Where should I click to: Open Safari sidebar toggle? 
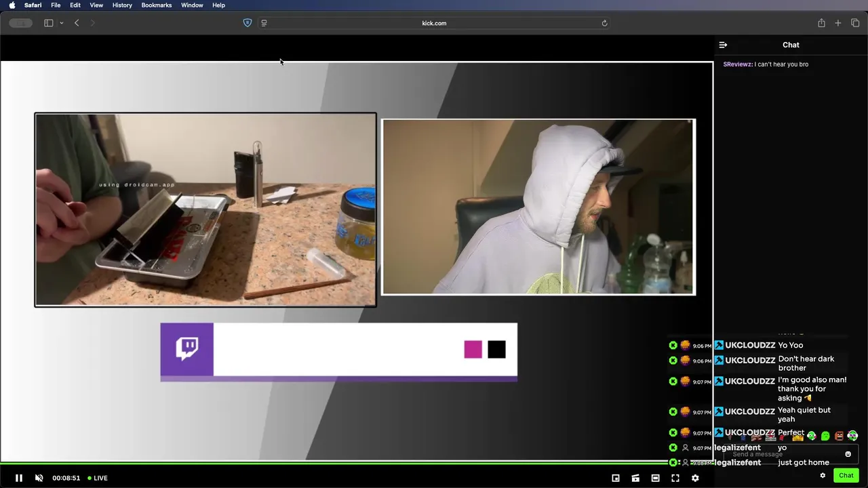tap(48, 23)
